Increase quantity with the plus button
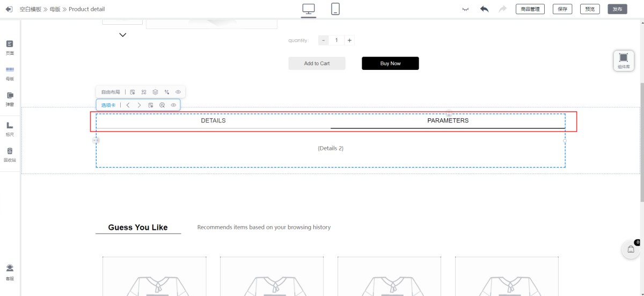 [x=349, y=40]
